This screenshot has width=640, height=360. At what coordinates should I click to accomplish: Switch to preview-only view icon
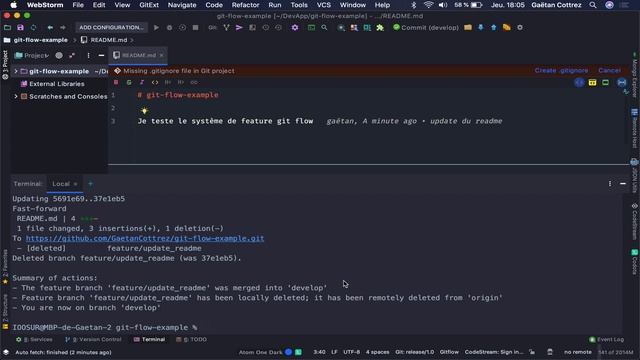pyautogui.click(x=606, y=83)
